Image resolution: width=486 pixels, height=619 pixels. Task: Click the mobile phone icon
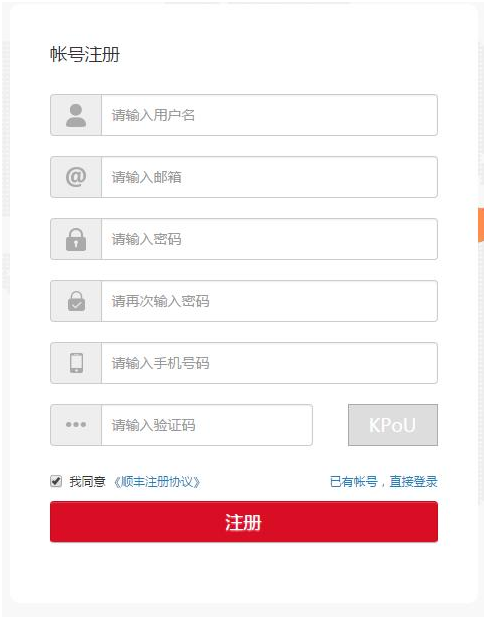pos(76,363)
